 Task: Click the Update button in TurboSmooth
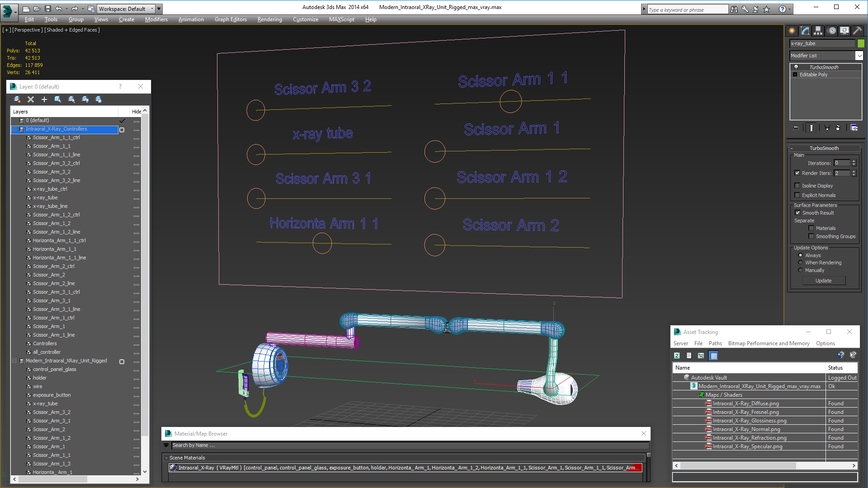pyautogui.click(x=823, y=281)
